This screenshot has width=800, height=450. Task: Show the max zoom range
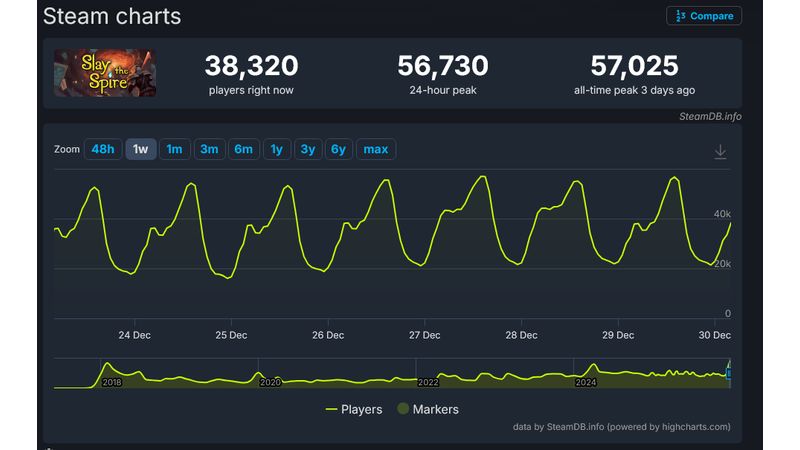point(376,149)
